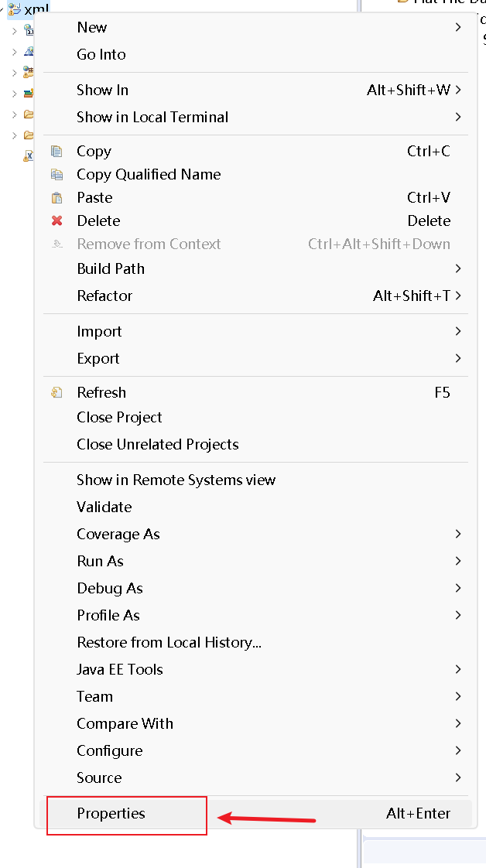The height and width of the screenshot is (868, 486).
Task: Expand the New submenu arrow
Action: pyautogui.click(x=458, y=28)
